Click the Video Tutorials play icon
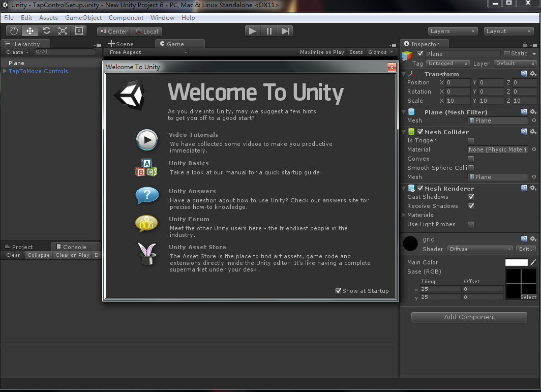Screen dimensions: 541x392 tap(147, 140)
